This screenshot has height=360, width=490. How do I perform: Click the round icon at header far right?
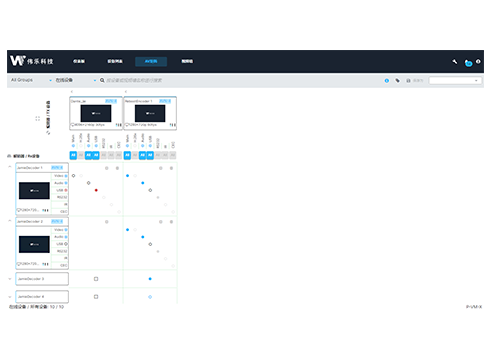pyautogui.click(x=478, y=61)
